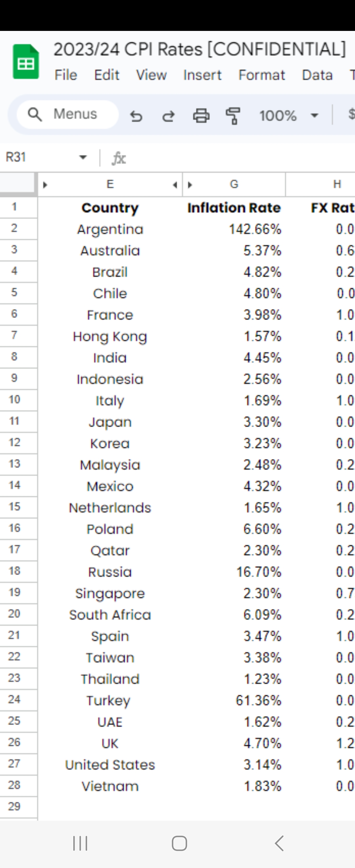Open the Format menu
This screenshot has width=355, height=868.
pos(262,75)
